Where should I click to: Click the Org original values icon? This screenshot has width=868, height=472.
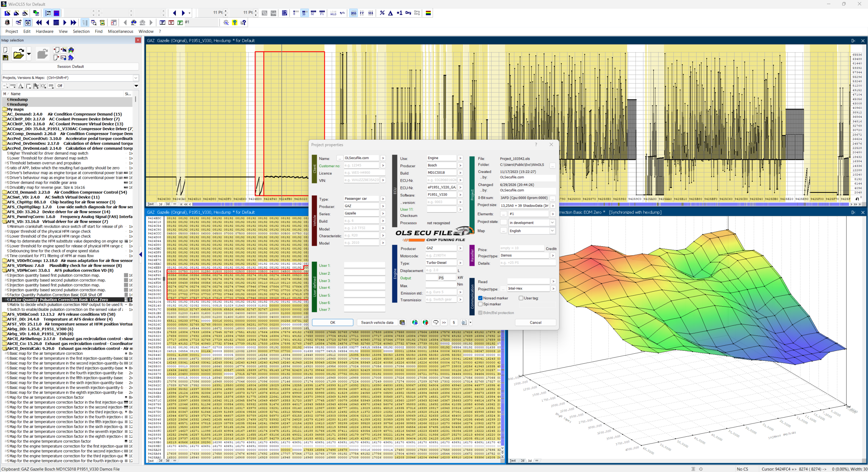coord(408,13)
